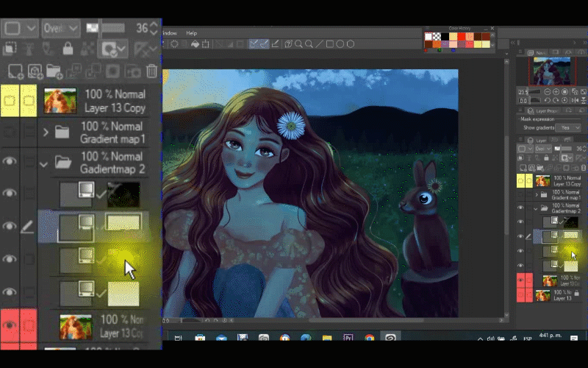Click the layer mask thumbnail on the selected gradient layer
588x368 pixels.
click(x=123, y=222)
